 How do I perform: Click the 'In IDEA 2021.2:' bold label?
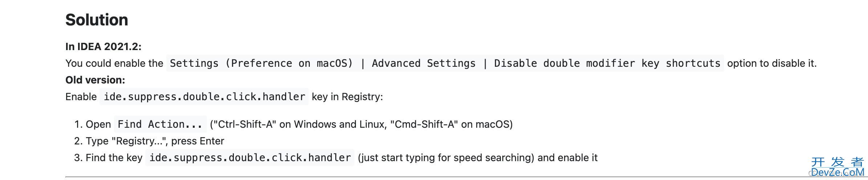click(x=104, y=46)
